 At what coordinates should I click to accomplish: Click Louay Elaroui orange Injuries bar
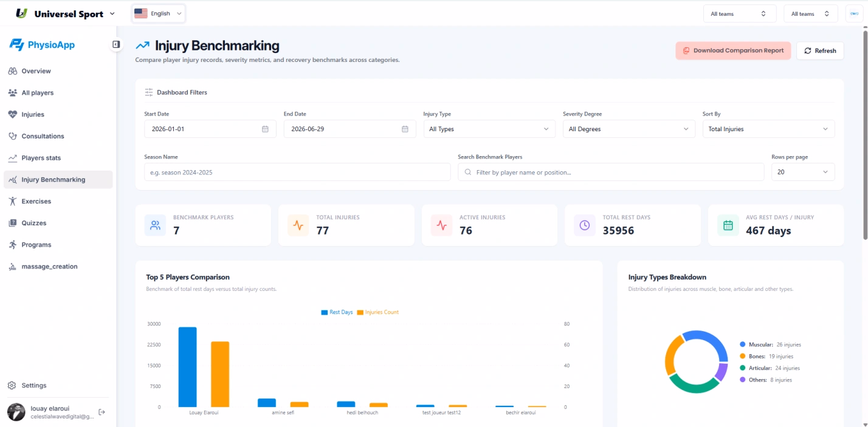tap(220, 374)
